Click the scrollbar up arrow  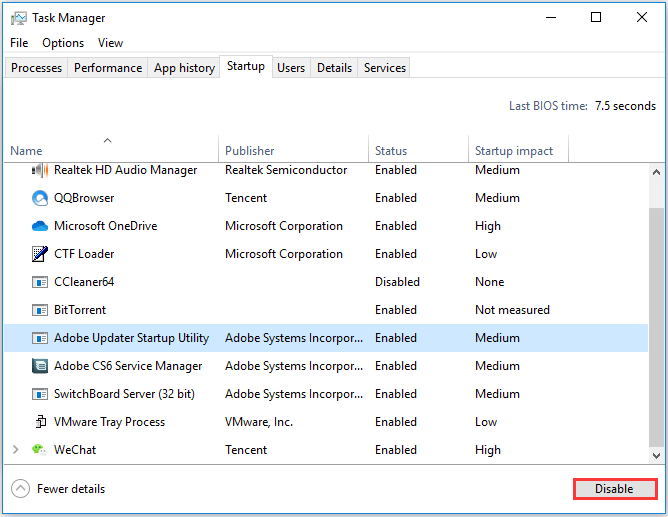tap(656, 172)
